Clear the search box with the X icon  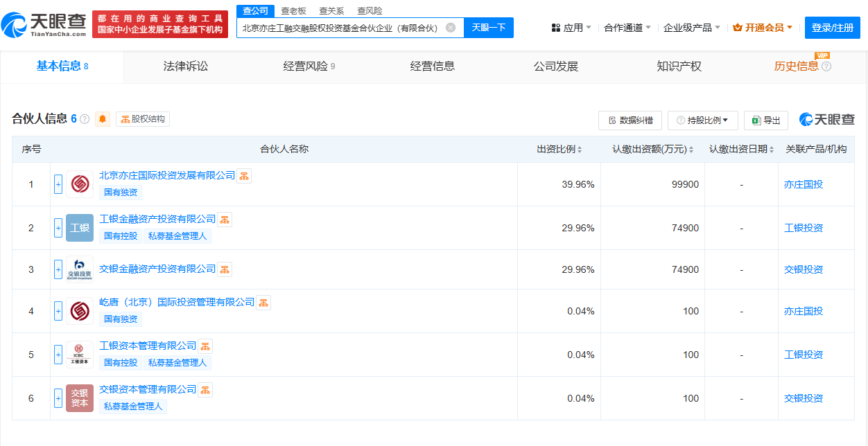pyautogui.click(x=451, y=28)
